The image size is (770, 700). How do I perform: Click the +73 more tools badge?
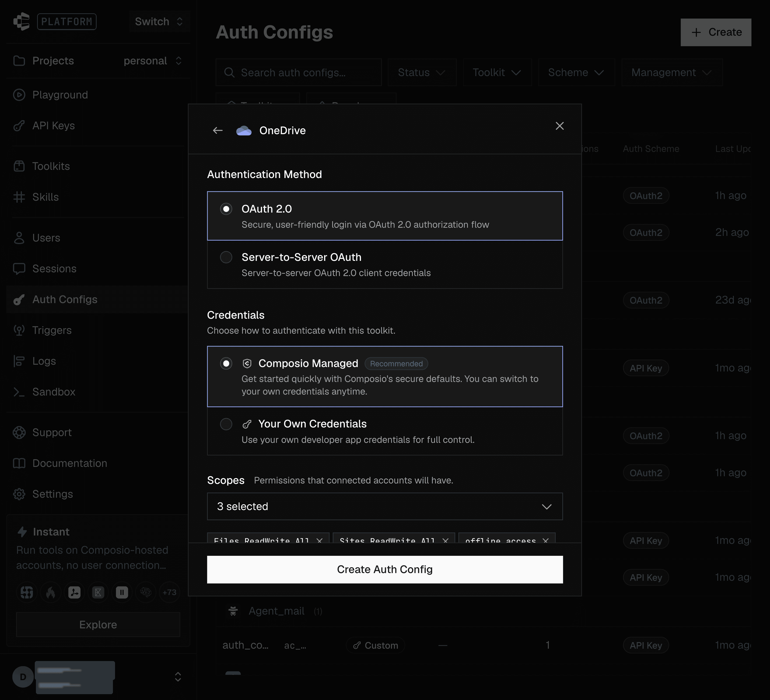pyautogui.click(x=169, y=592)
